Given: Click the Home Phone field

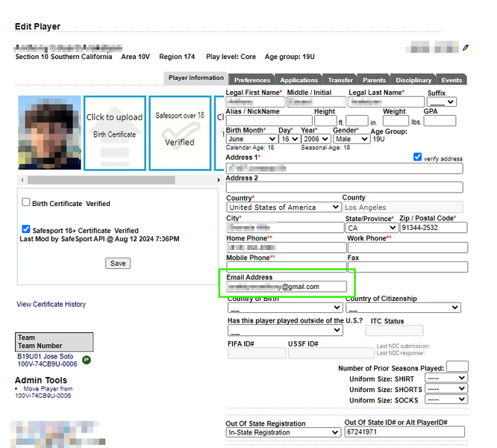Looking at the screenshot, I should [x=287, y=248].
